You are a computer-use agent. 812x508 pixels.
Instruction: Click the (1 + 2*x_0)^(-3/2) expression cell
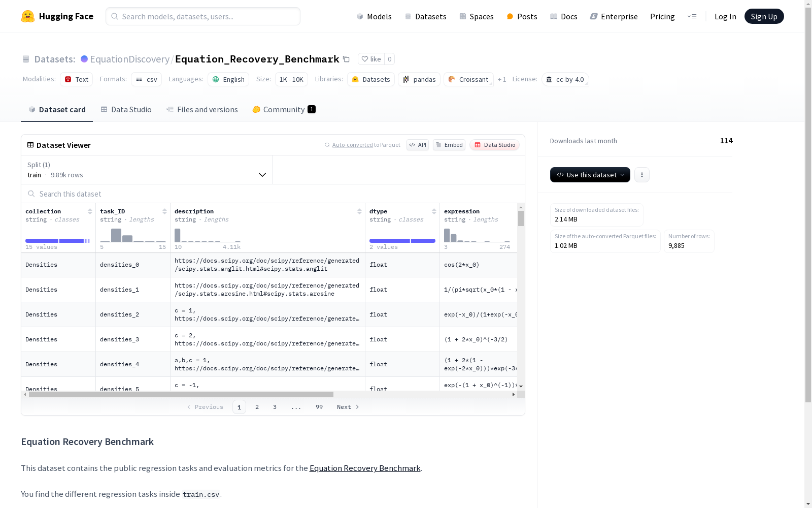pyautogui.click(x=479, y=339)
